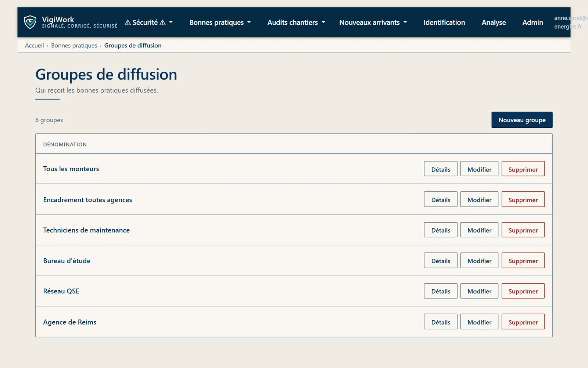588x368 pixels.
Task: Click the Réseau QSE group name
Action: click(x=61, y=291)
